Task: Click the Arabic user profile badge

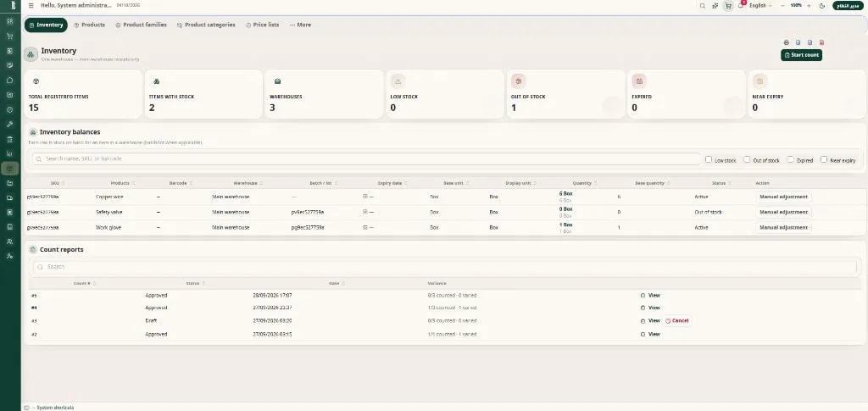Action: pyautogui.click(x=848, y=6)
